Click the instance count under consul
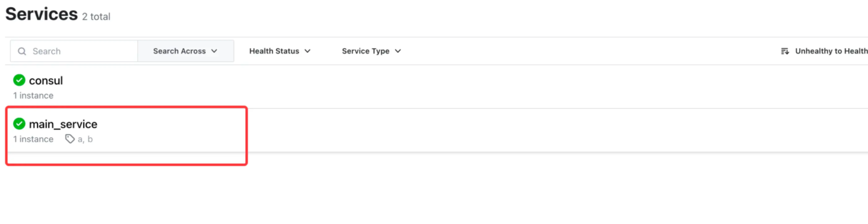Image resolution: width=868 pixels, height=224 pixels. tap(33, 96)
